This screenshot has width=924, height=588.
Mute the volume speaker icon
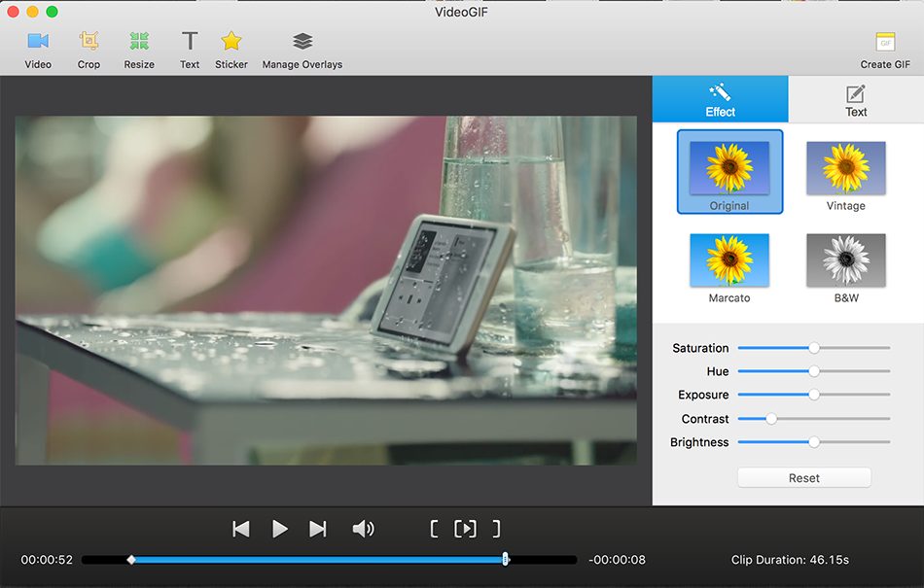pos(363,529)
